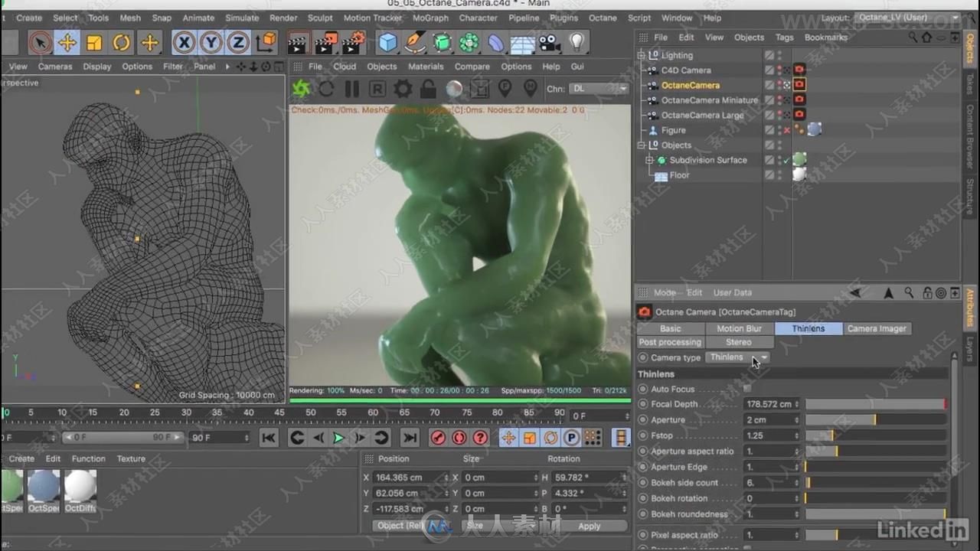Open the Post processing tab
Image resolution: width=980 pixels, height=551 pixels.
pyautogui.click(x=670, y=342)
